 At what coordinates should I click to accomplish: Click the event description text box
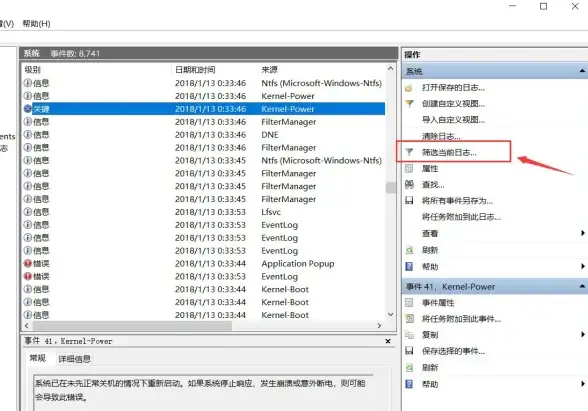tap(203, 392)
